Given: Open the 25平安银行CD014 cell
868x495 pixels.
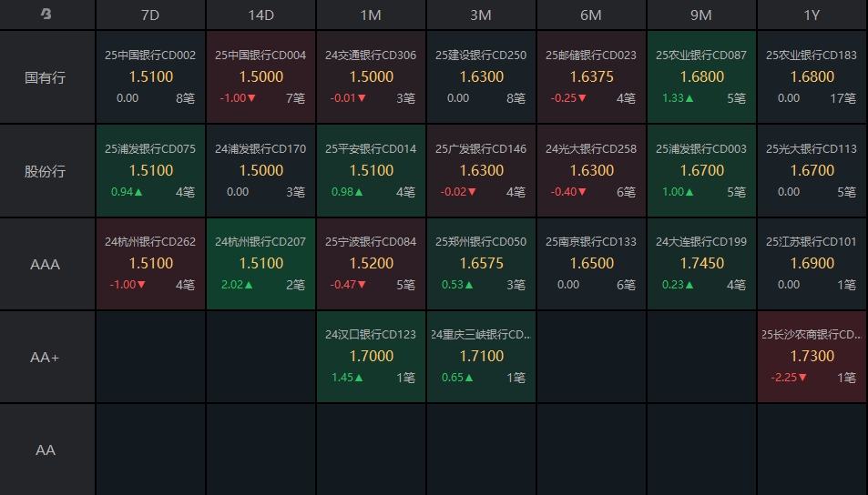Looking at the screenshot, I should (371, 170).
